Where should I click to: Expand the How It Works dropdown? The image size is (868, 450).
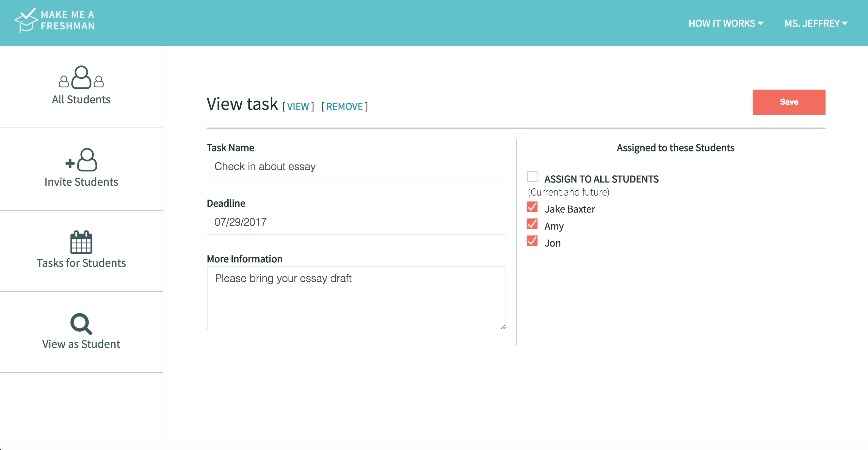(722, 23)
